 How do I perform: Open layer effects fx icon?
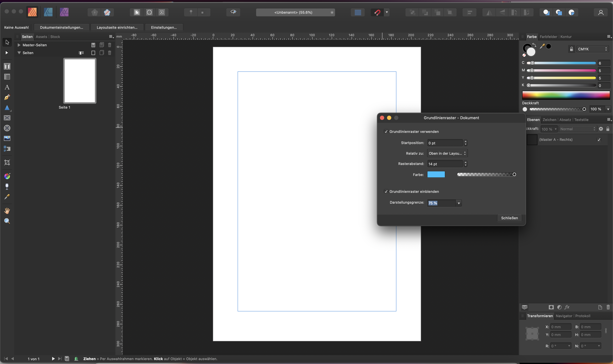click(567, 307)
